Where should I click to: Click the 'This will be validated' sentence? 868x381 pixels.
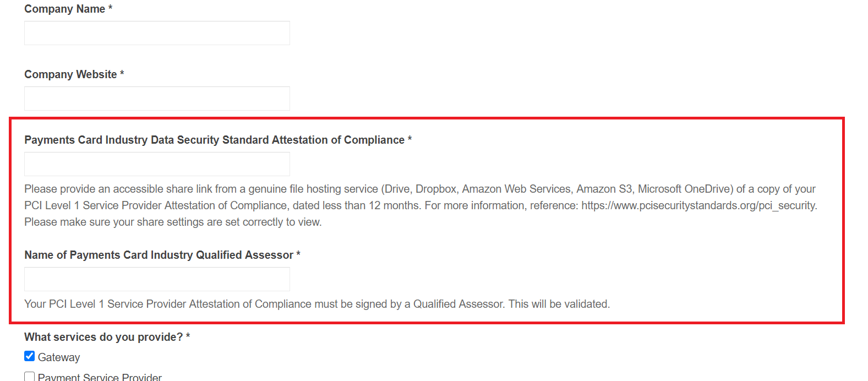559,304
